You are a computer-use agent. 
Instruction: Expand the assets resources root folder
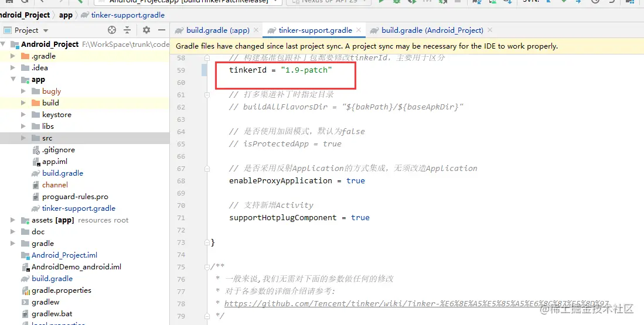[13, 220]
